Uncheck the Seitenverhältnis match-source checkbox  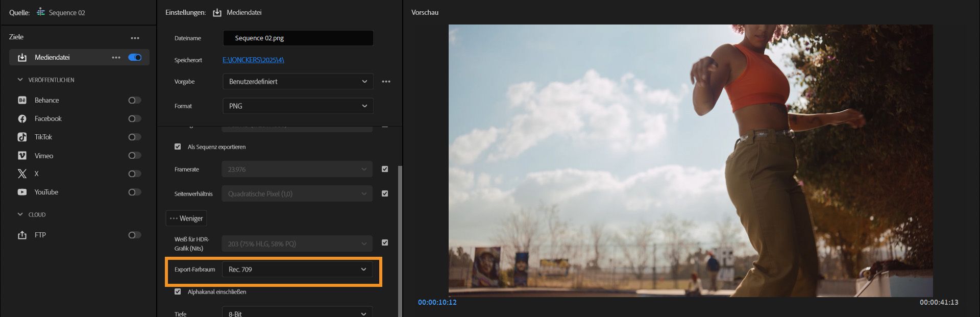pyautogui.click(x=385, y=193)
